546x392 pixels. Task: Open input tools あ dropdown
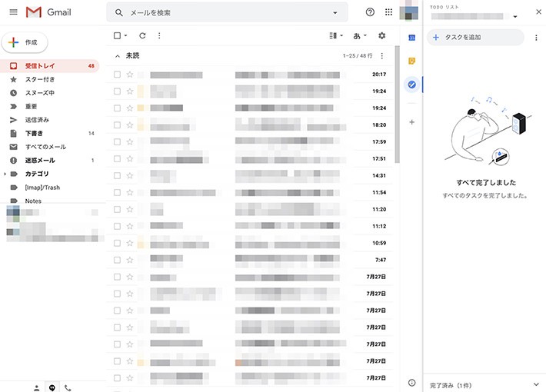click(x=360, y=35)
